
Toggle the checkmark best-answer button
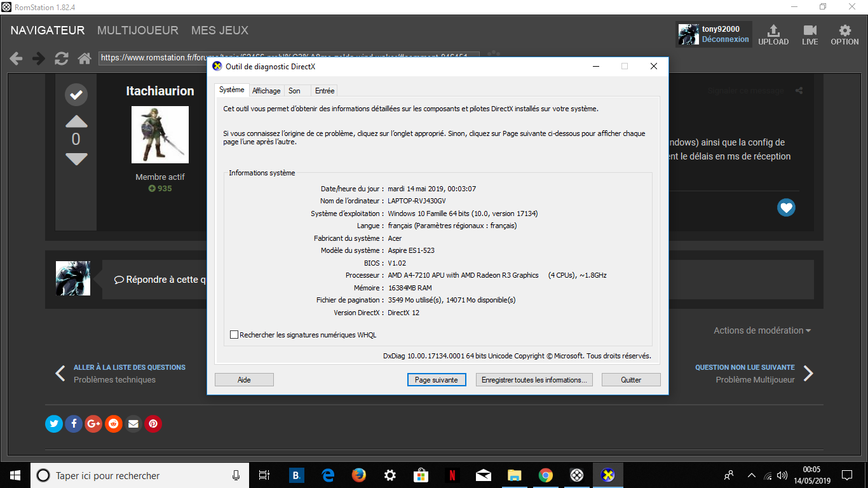pos(76,95)
